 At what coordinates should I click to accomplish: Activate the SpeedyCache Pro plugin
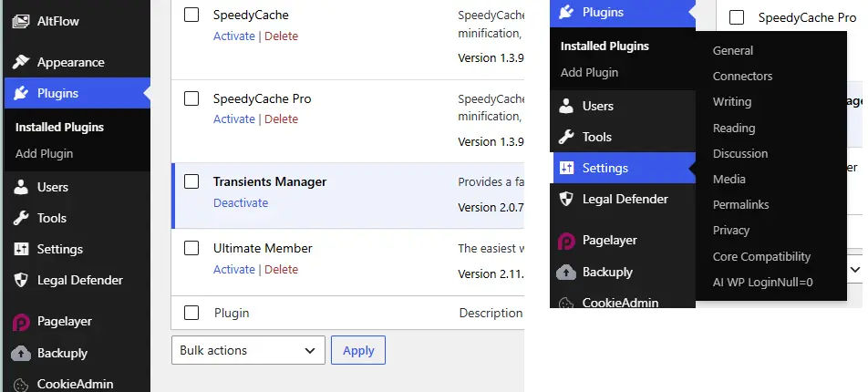point(234,119)
